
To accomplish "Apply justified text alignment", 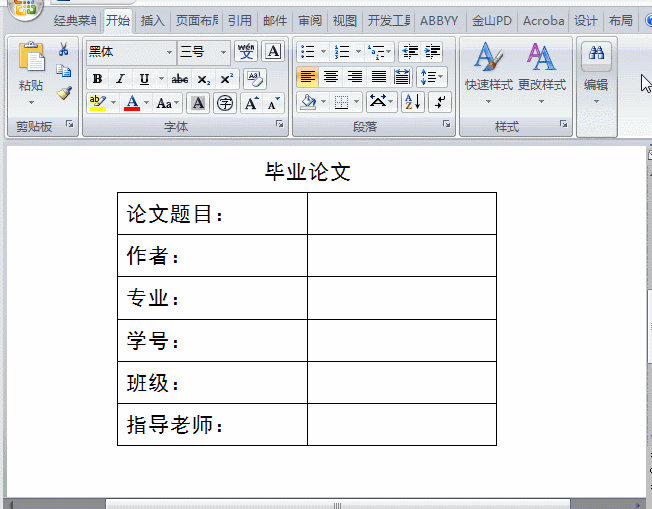I will (x=378, y=77).
